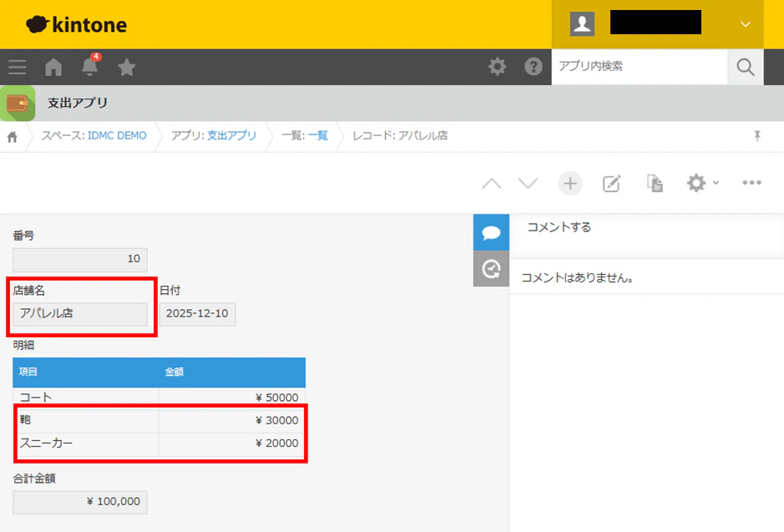Click the コート item cell
784x532 pixels.
click(x=85, y=397)
